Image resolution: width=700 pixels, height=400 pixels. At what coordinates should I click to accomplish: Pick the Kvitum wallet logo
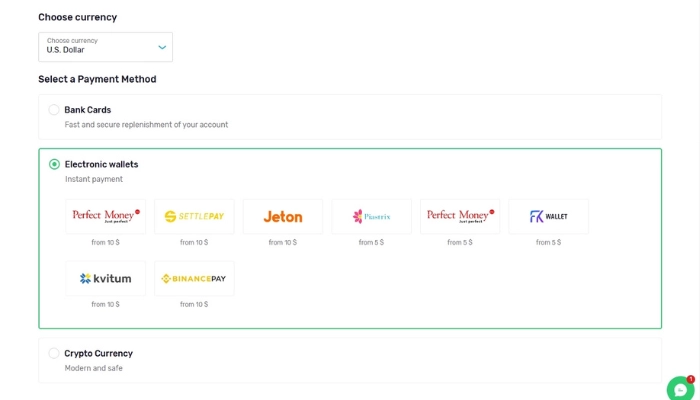tap(105, 279)
